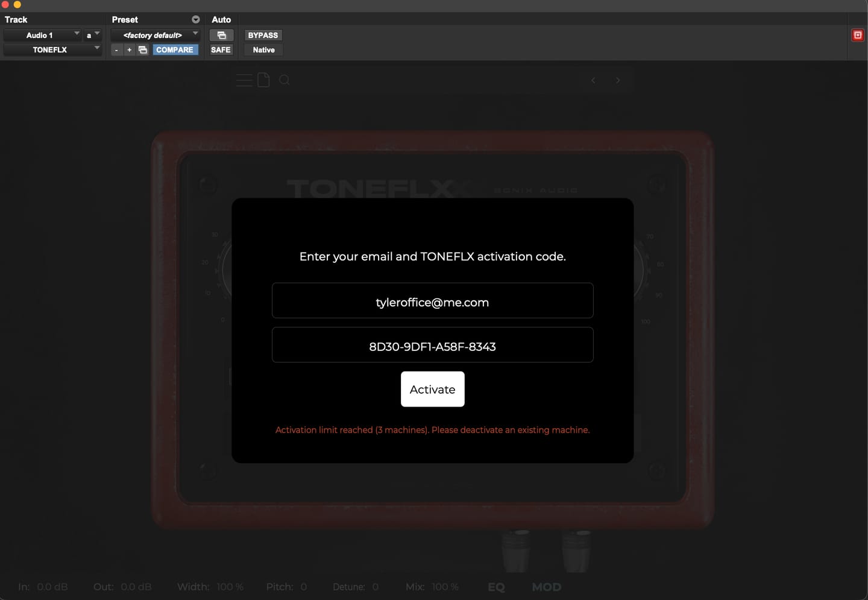Click the Out 0.0 dB value
The image size is (868, 600).
[136, 587]
